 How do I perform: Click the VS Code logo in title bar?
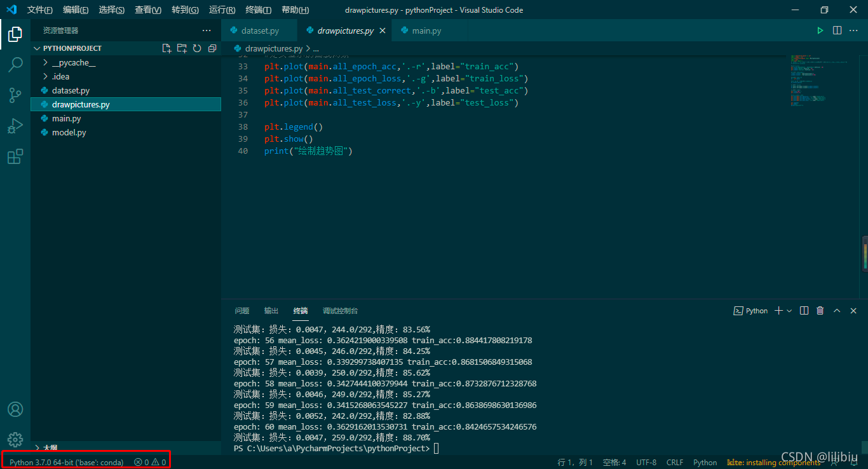tap(11, 10)
